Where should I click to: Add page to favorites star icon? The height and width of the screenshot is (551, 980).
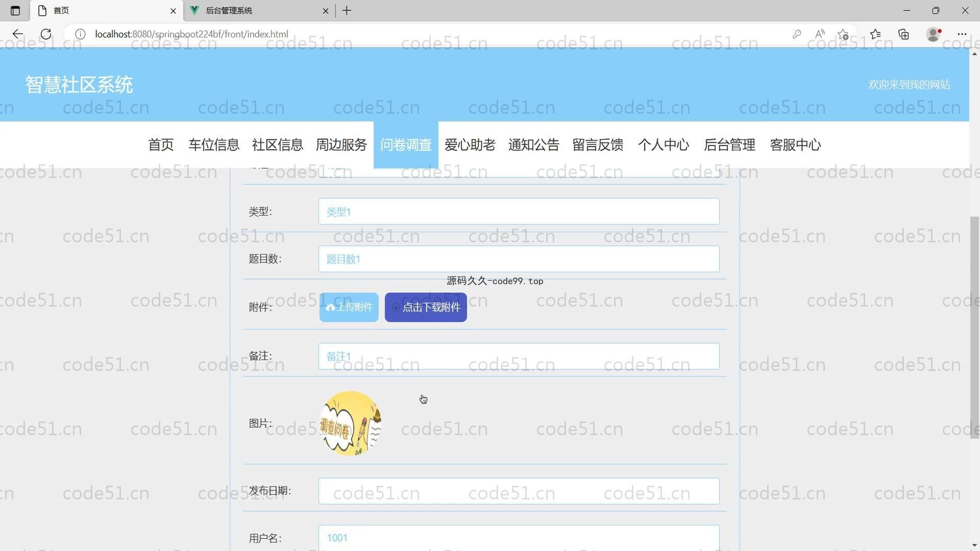pyautogui.click(x=843, y=34)
